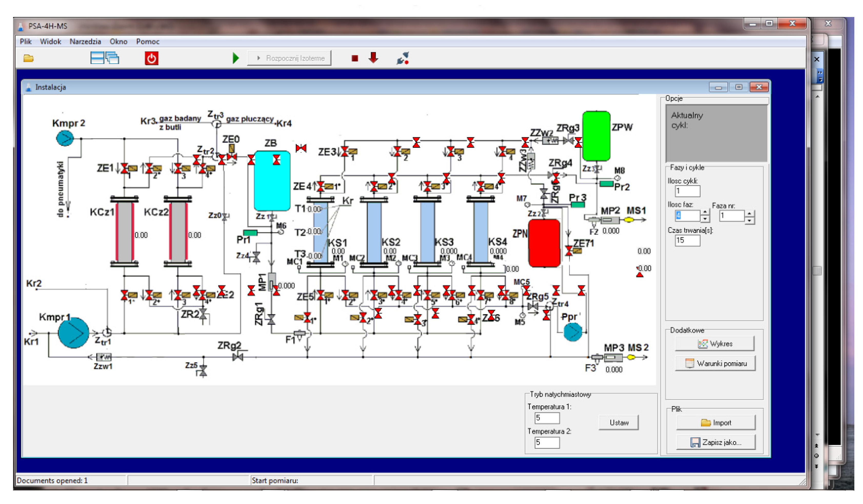Viewport: 863px width, 504px height.
Task: Click the Czas trwania input field
Action: coord(687,241)
